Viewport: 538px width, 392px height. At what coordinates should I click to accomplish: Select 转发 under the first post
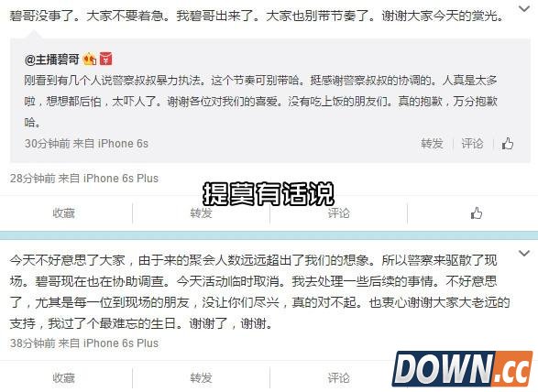[x=201, y=213]
